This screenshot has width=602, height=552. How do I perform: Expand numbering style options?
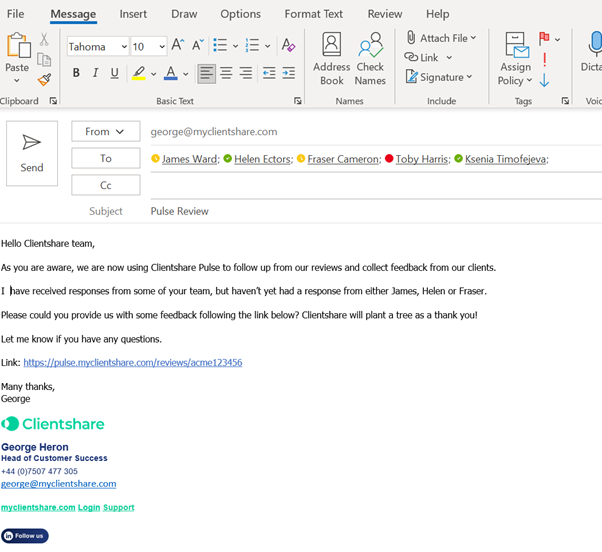tap(268, 46)
